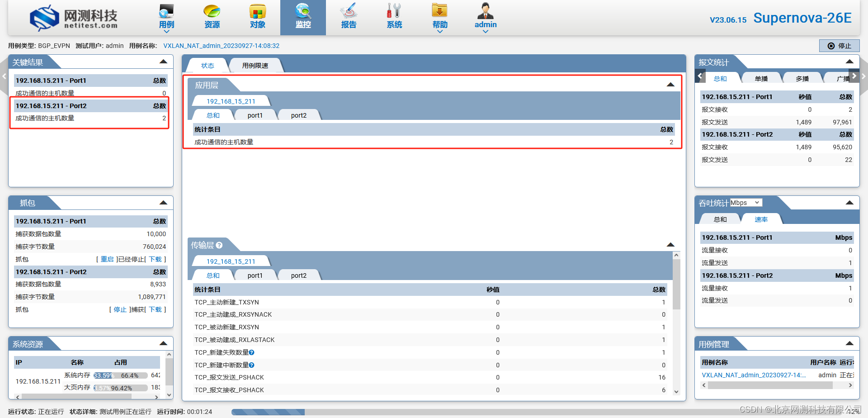Click Port1 捕获数据包数量 row
Image resolution: width=868 pixels, height=418 pixels.
tap(91, 234)
